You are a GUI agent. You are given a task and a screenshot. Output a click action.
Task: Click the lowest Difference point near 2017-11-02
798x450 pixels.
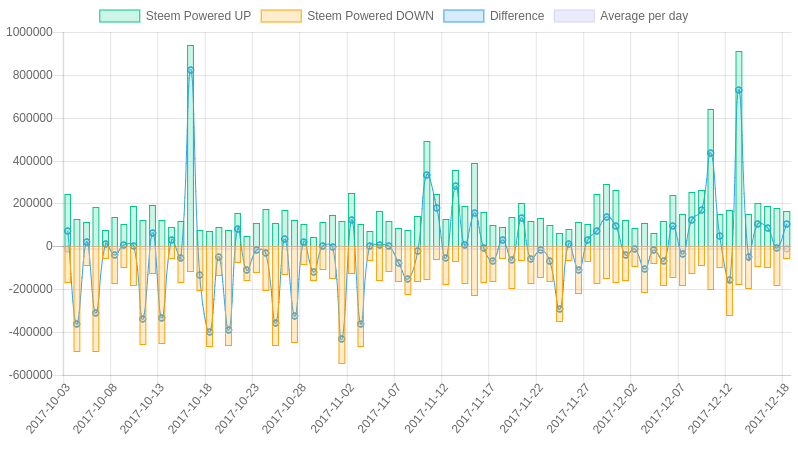coord(341,339)
